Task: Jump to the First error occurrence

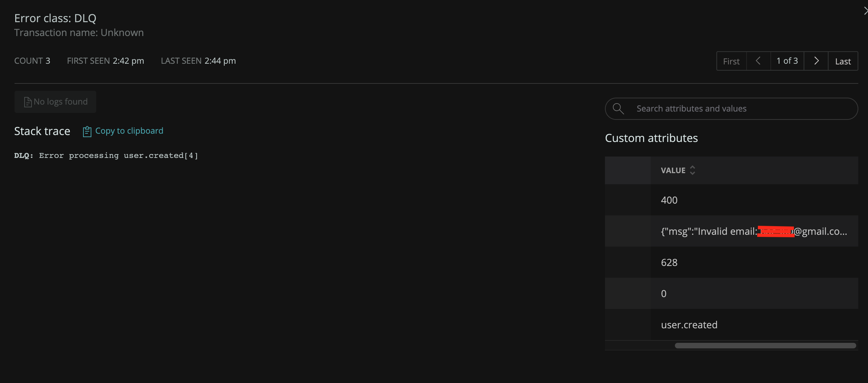Action: [731, 61]
